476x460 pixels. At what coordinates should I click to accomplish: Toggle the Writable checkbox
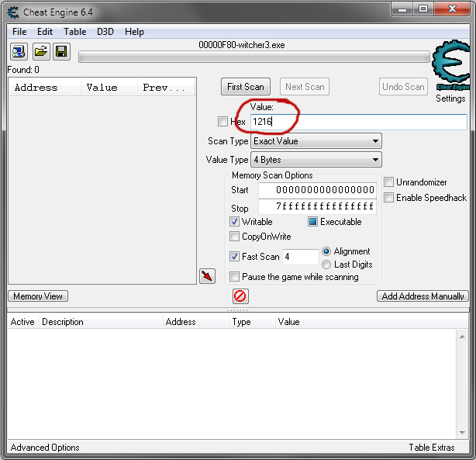234,222
